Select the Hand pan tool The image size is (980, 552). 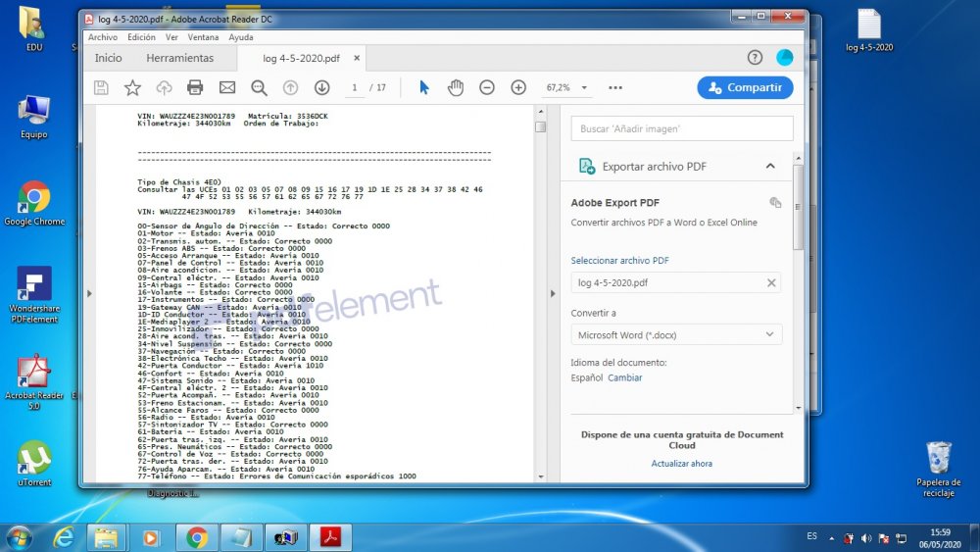(456, 88)
